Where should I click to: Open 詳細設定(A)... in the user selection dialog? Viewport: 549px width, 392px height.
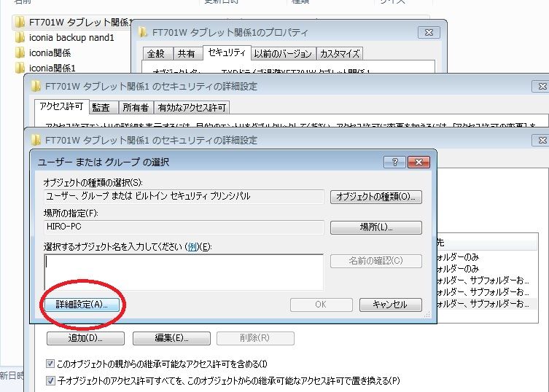82,305
